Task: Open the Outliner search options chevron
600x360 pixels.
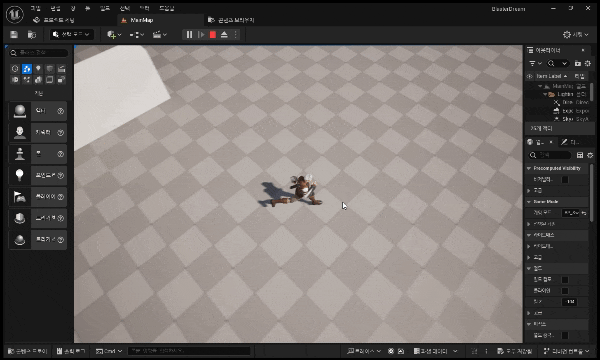Action: [x=564, y=63]
